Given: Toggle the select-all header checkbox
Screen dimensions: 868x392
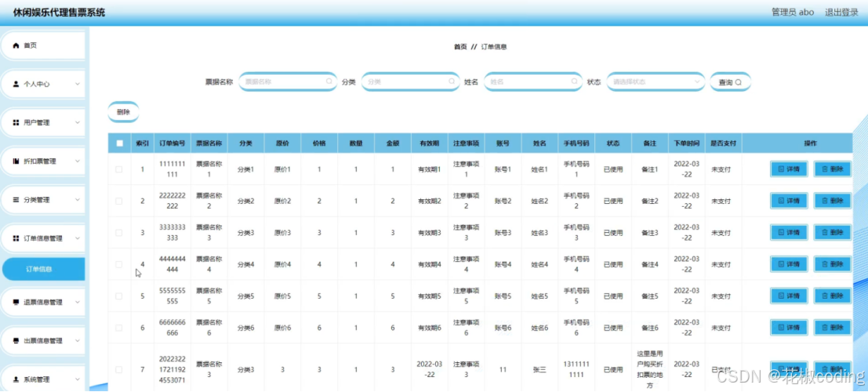Looking at the screenshot, I should (x=119, y=143).
